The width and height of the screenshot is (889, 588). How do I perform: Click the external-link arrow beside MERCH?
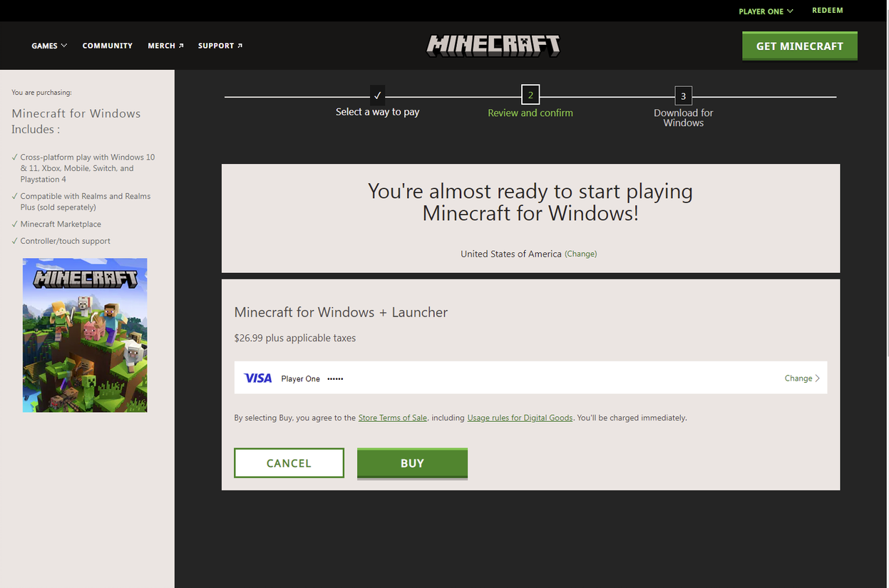tap(181, 45)
